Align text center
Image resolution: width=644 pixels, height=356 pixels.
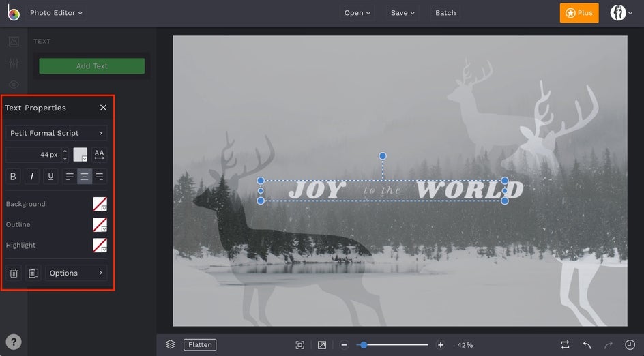coord(84,176)
